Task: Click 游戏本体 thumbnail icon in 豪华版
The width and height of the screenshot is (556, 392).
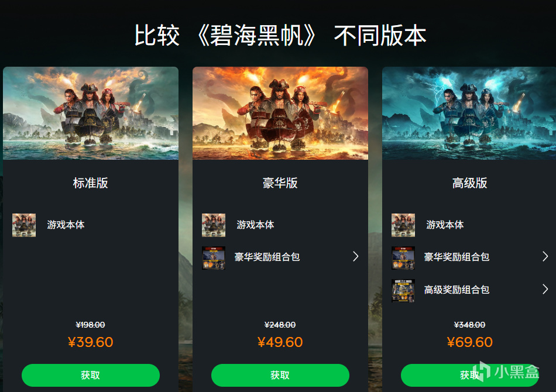Action: tap(214, 225)
